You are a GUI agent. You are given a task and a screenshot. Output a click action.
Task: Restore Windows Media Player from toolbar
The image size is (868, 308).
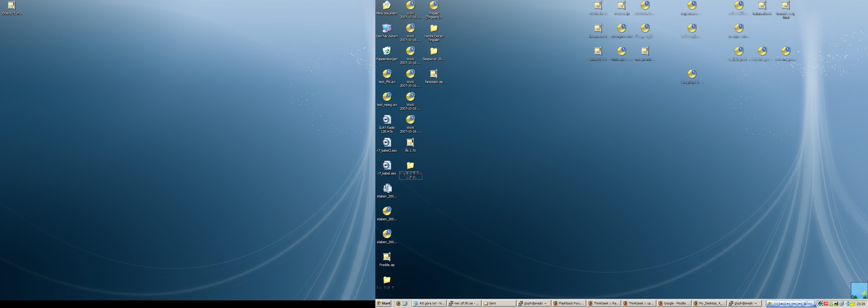(x=815, y=306)
